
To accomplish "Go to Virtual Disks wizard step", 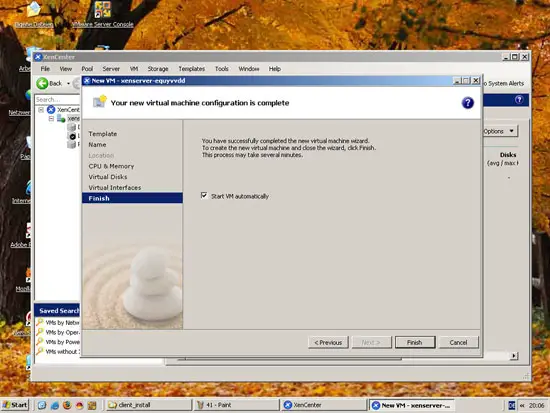I will [x=108, y=177].
